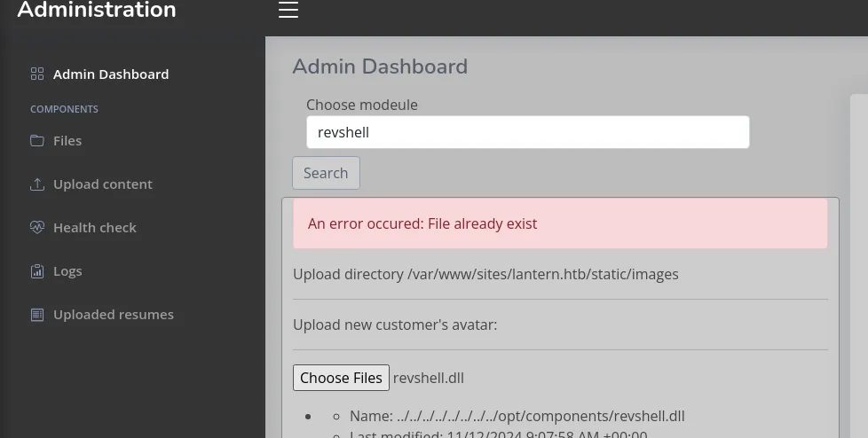View Uploaded resumes page
868x438 pixels.
(x=114, y=315)
